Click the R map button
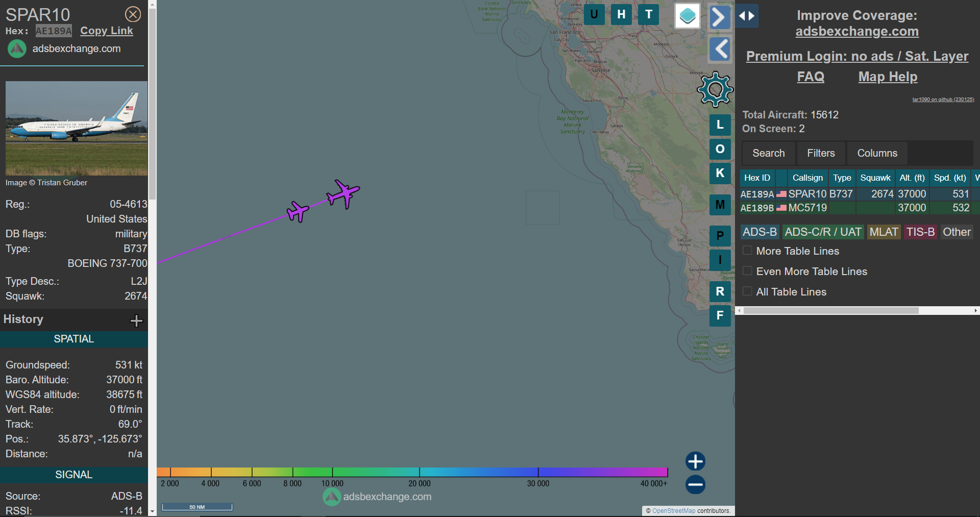Viewport: 980px width, 517px height. point(720,291)
